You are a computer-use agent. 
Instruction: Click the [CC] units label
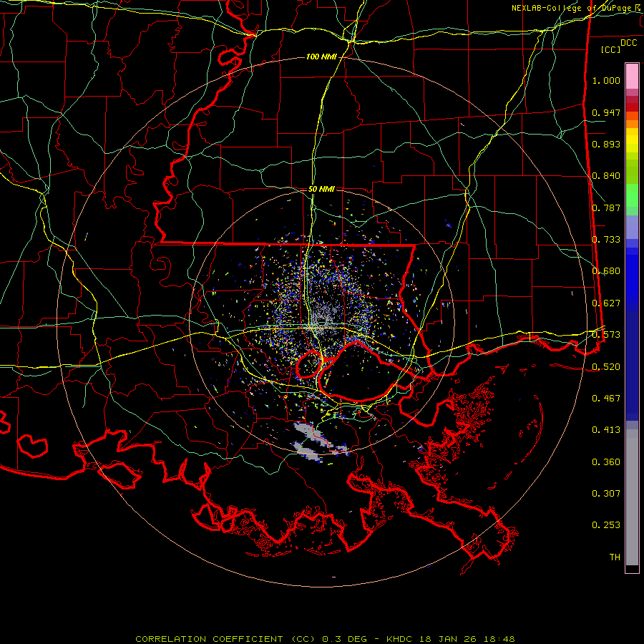(610, 49)
